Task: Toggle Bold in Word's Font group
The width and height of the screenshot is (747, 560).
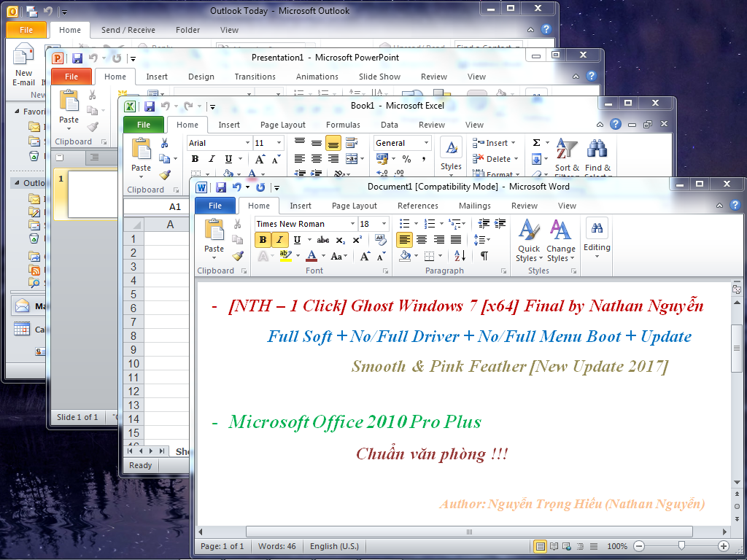Action: 263,240
